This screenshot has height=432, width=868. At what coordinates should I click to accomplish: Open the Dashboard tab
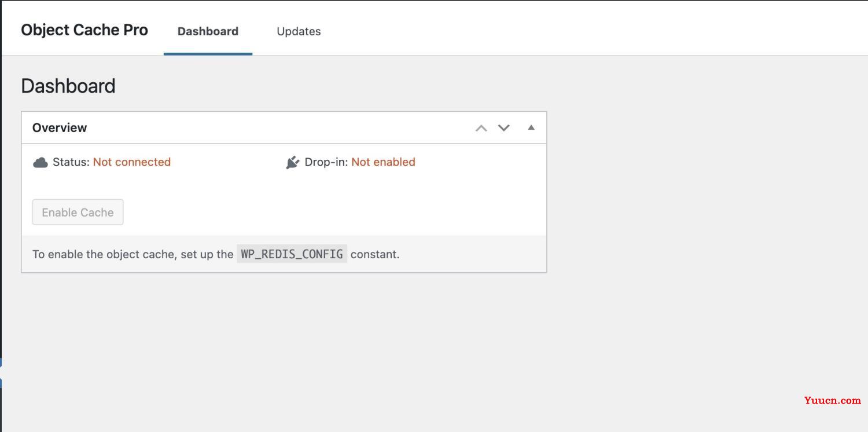pyautogui.click(x=208, y=31)
